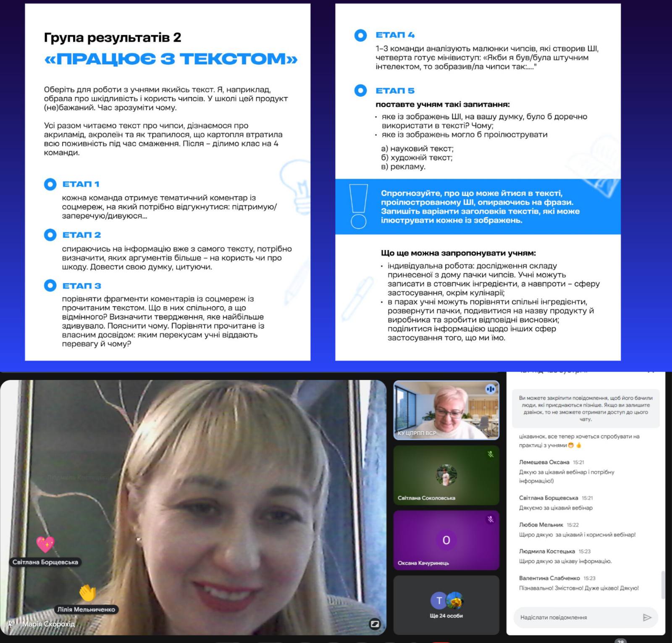The image size is (672, 643).
Task: Send the chat message with arrow icon
Action: pyautogui.click(x=647, y=617)
